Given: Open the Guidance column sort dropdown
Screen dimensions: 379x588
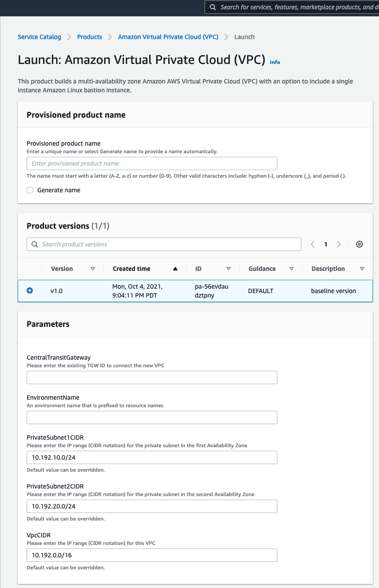Looking at the screenshot, I should [x=292, y=268].
